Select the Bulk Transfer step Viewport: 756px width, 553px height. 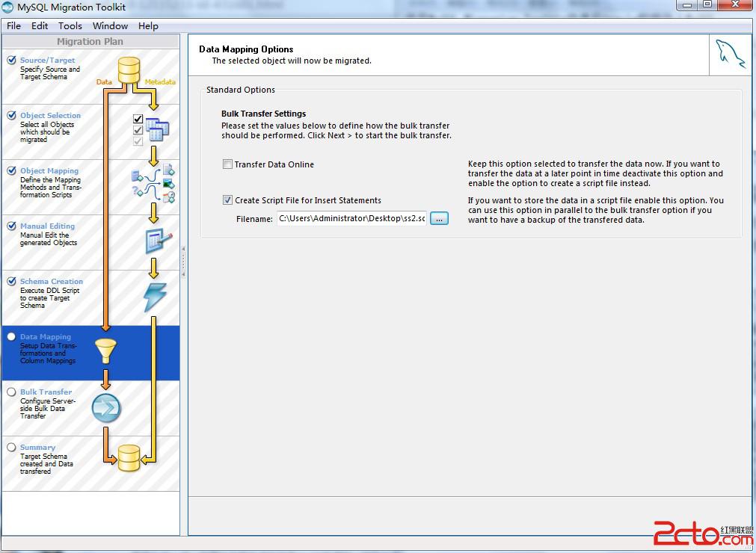(90, 409)
